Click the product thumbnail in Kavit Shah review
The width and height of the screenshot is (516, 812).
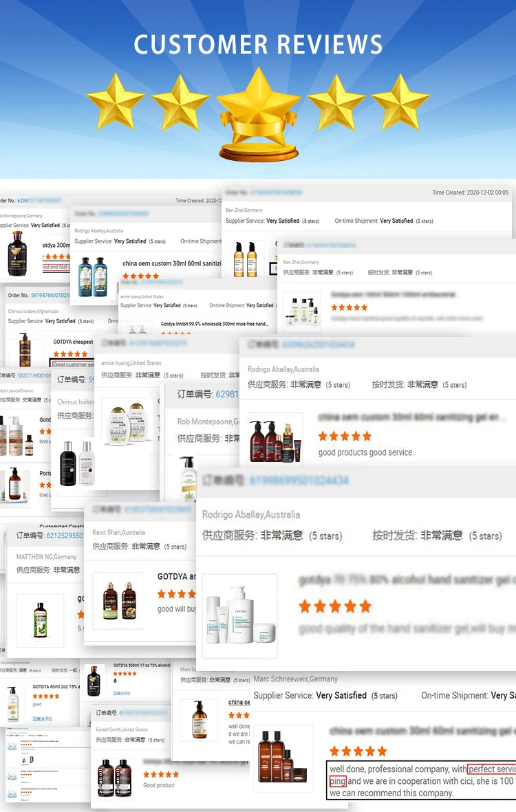coord(118,601)
